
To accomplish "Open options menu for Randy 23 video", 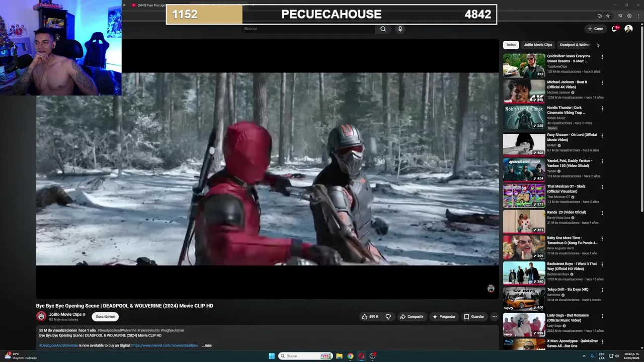I will click(602, 213).
